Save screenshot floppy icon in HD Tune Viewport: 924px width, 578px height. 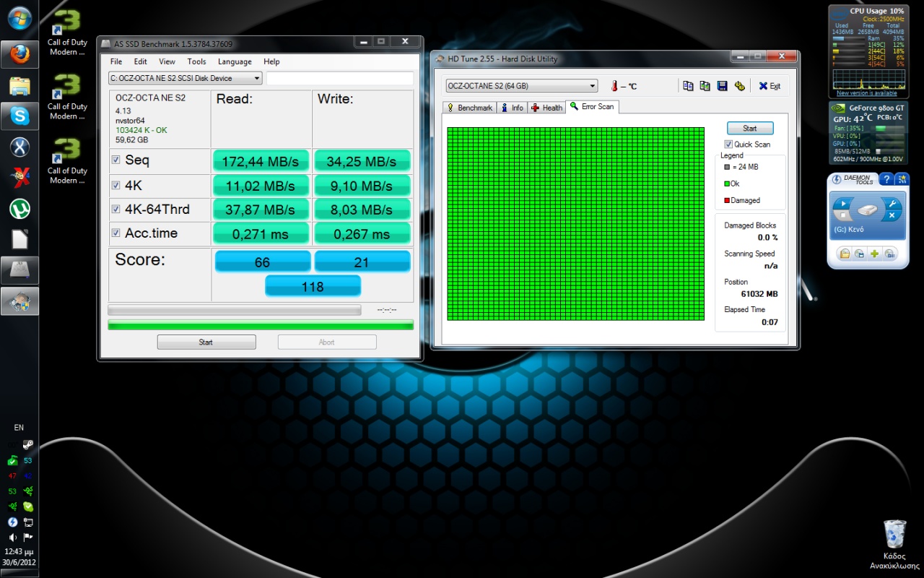tap(722, 86)
